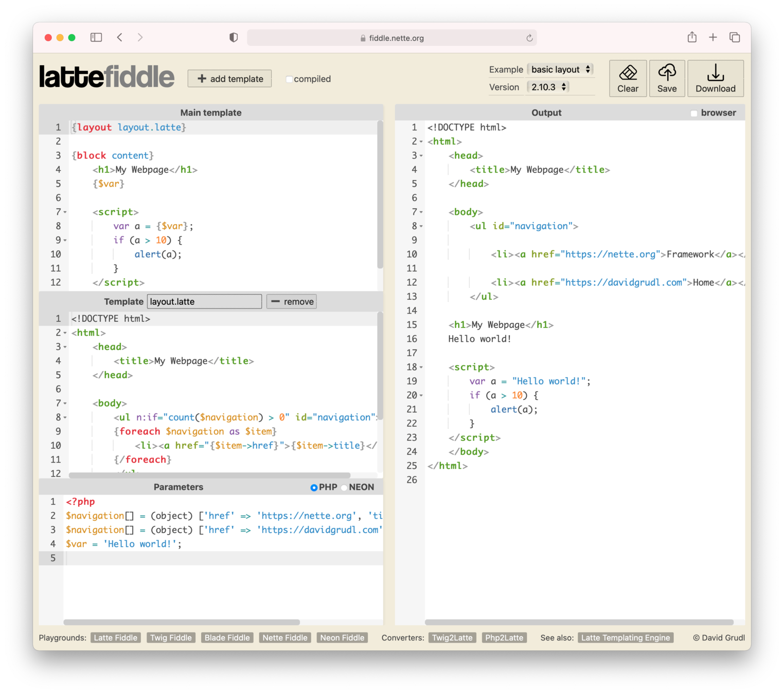Click the Parameters horizontal scrollbar

(182, 622)
